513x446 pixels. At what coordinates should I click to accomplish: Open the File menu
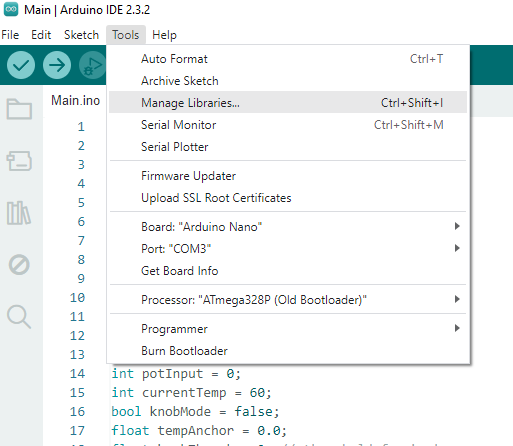10,35
